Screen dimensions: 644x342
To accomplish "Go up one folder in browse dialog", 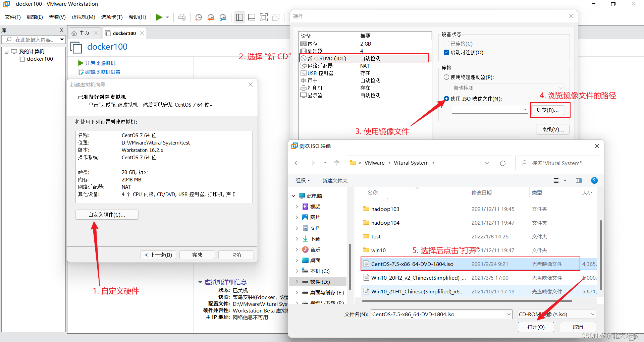I will pyautogui.click(x=337, y=163).
